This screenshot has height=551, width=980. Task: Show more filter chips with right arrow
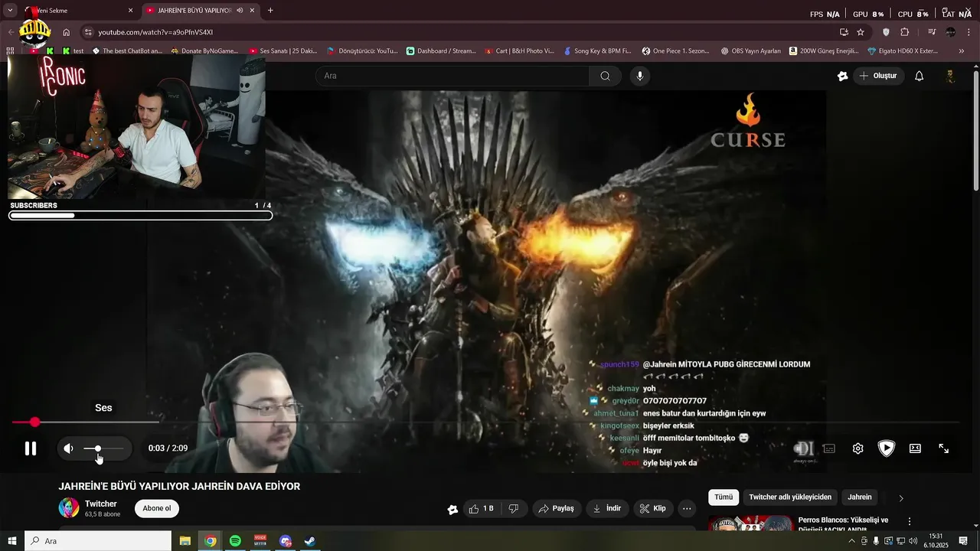coord(901,498)
